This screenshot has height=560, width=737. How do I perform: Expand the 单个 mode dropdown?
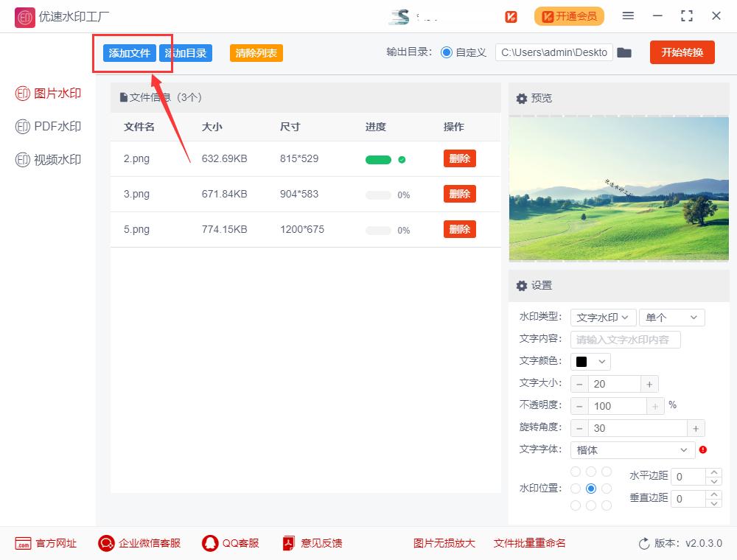(x=671, y=317)
